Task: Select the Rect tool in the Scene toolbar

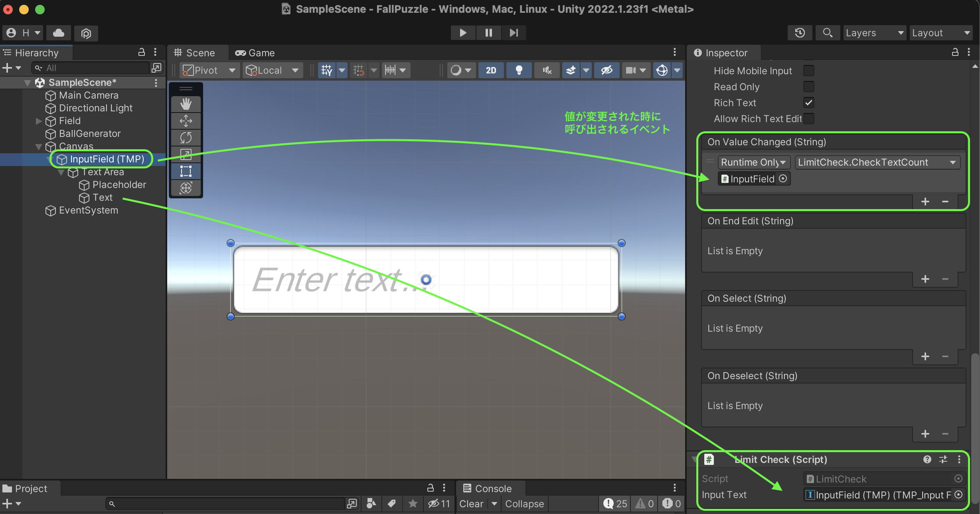Action: pyautogui.click(x=185, y=171)
